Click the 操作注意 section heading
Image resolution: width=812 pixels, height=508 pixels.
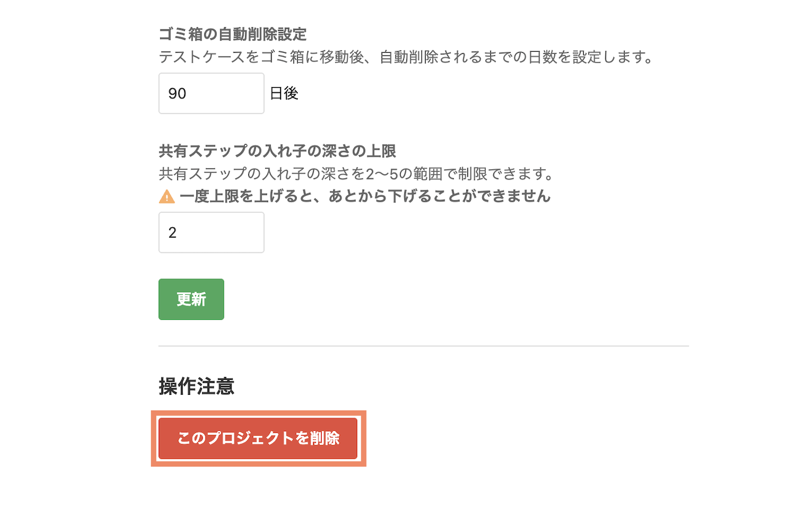[x=197, y=386]
